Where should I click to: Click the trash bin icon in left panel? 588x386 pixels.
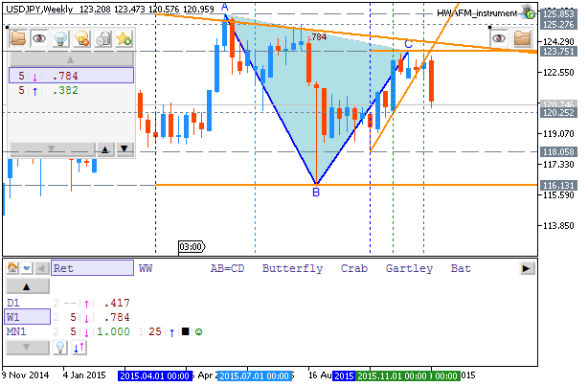click(102, 38)
